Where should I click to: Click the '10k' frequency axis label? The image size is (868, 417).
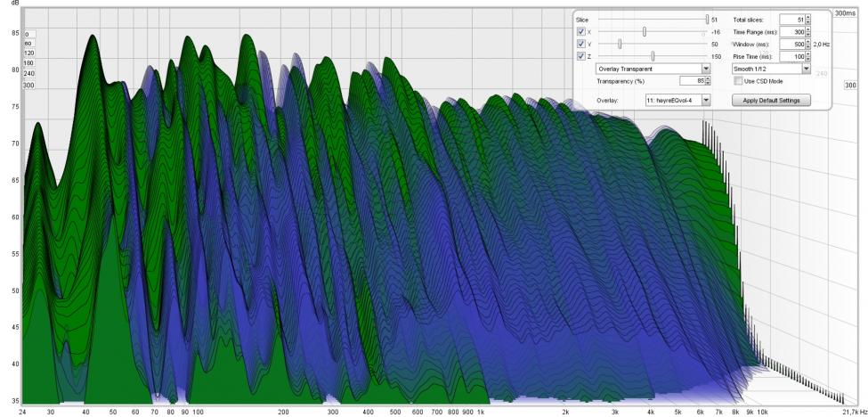pos(762,412)
